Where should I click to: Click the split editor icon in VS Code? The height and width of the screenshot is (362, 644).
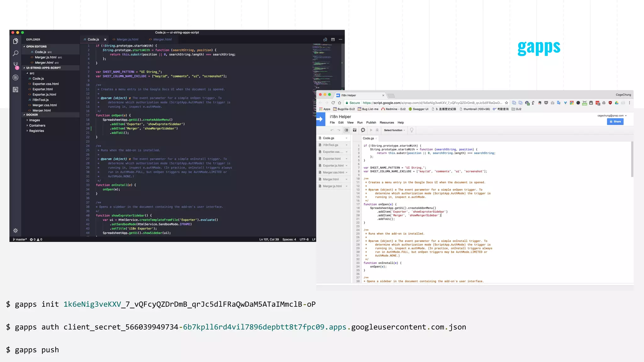coord(333,40)
